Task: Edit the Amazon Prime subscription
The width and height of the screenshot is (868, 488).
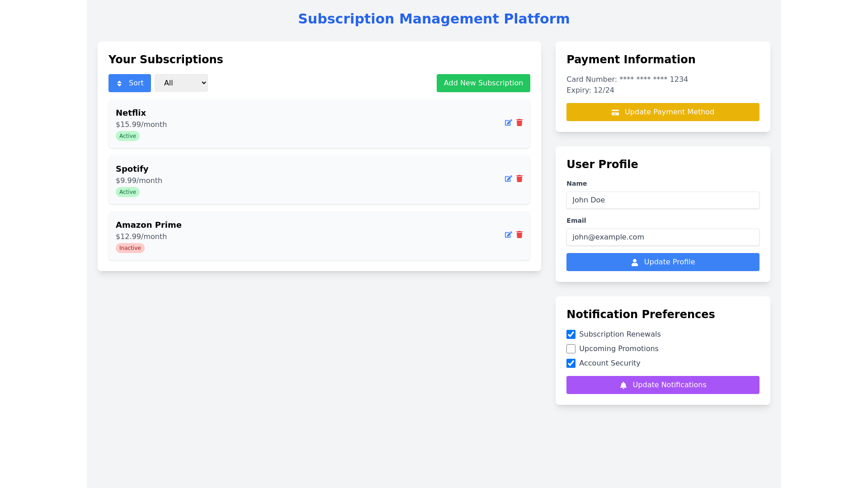Action: 508,235
